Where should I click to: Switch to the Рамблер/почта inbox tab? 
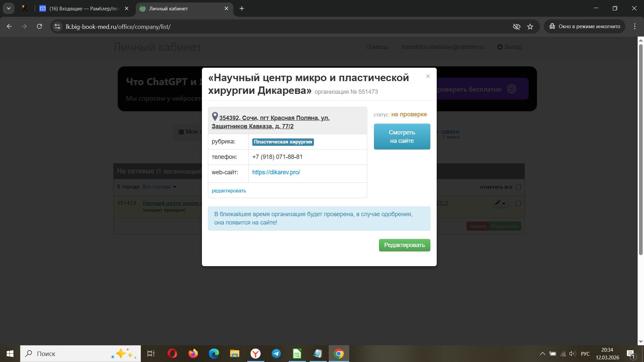[84, 8]
